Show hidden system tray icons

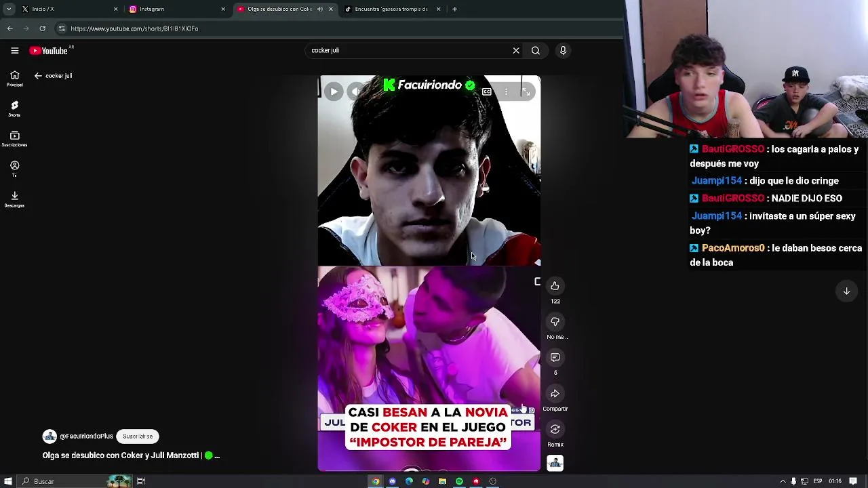[783, 481]
